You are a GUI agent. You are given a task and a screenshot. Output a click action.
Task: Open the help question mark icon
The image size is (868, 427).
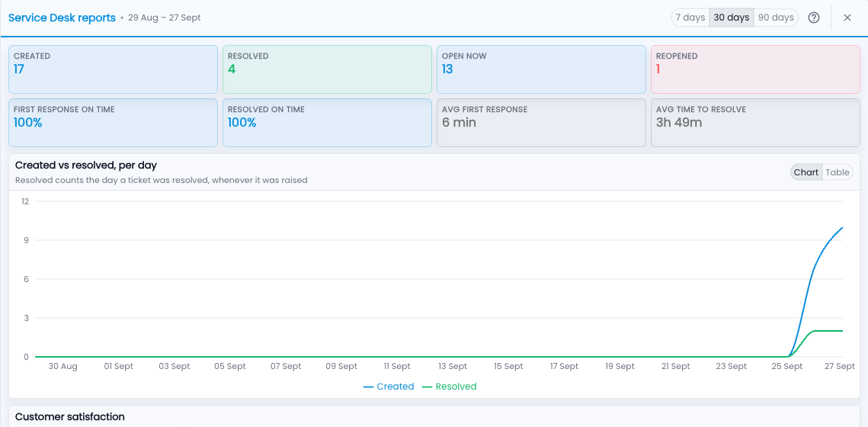point(813,18)
